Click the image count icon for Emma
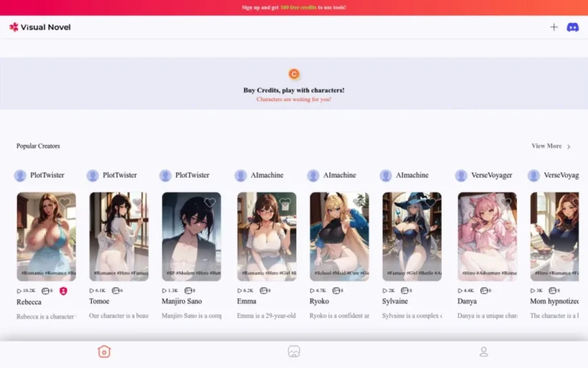 point(263,291)
